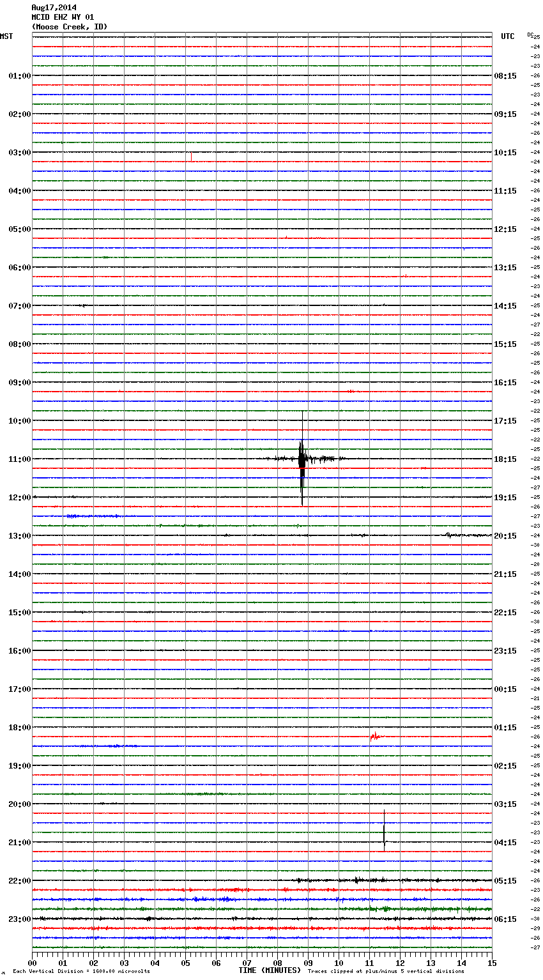Select the 14:15 UTC time label
The height and width of the screenshot is (980, 543).
505,306
